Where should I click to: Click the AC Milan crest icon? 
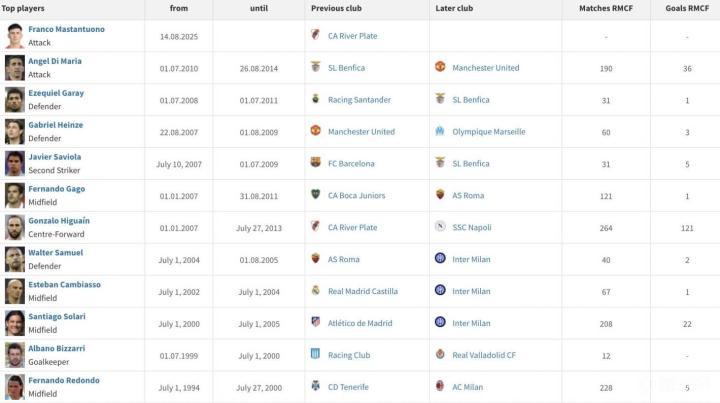(440, 387)
